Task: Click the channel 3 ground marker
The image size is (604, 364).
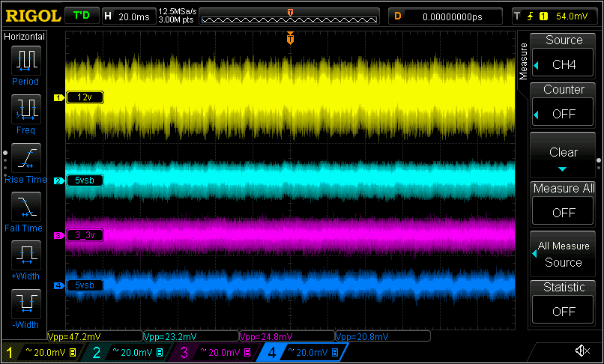Action: point(58,235)
